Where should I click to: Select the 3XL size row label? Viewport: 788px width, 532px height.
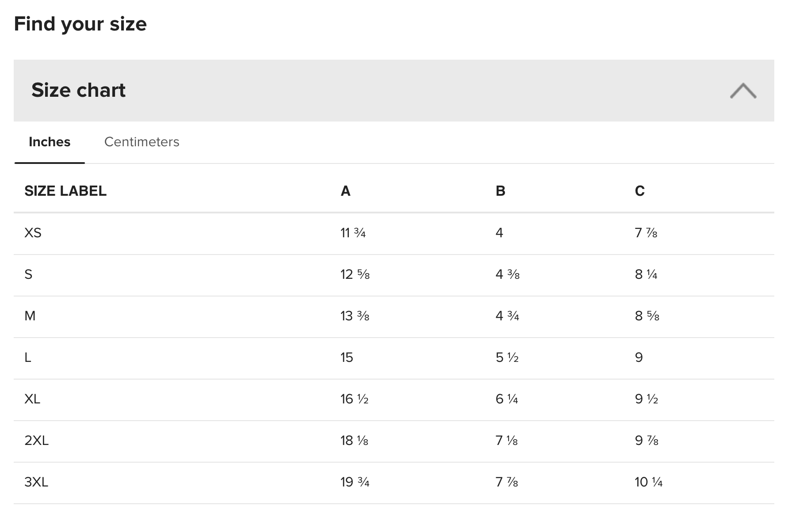click(x=36, y=482)
